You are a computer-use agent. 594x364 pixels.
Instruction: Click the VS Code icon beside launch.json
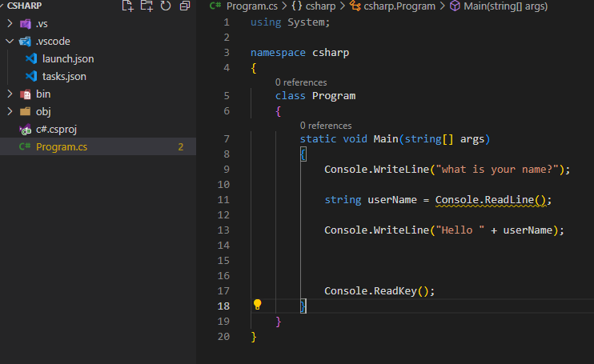coord(31,58)
